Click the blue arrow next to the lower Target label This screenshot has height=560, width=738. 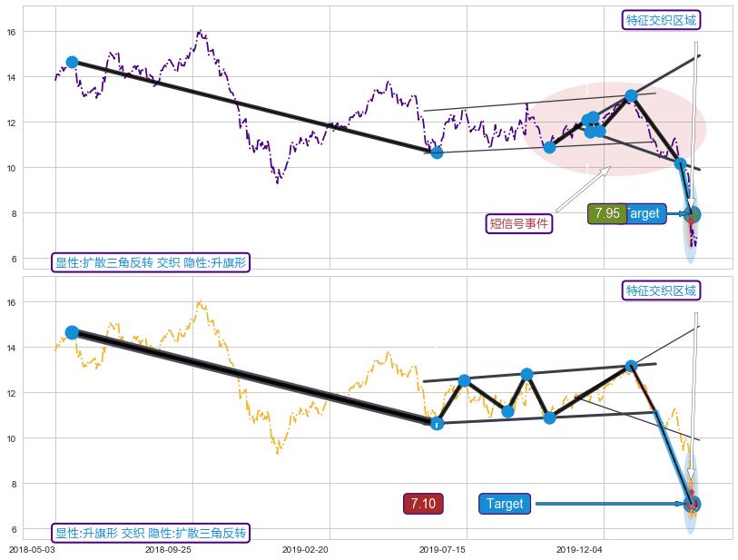[x=608, y=504]
